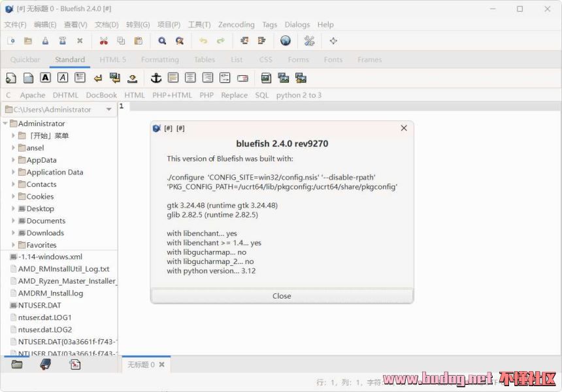The height and width of the screenshot is (392, 562).
Task: Click the Save As toolbar icon
Action: 62,41
